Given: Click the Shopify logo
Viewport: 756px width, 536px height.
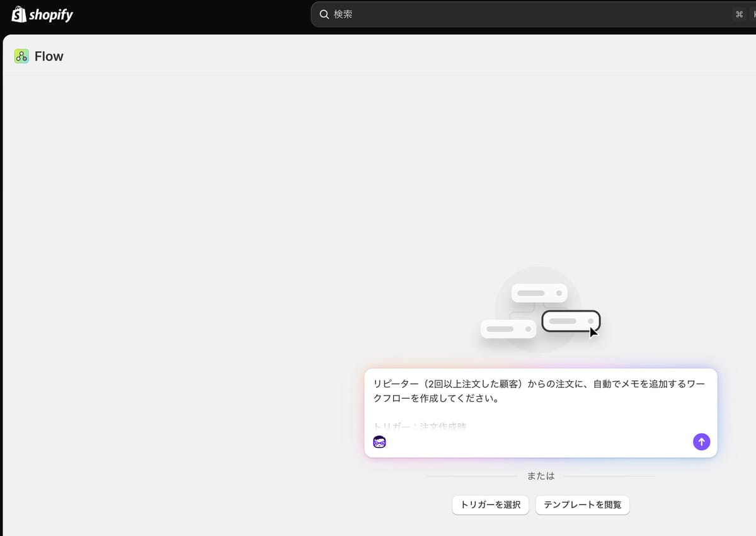Looking at the screenshot, I should [42, 14].
